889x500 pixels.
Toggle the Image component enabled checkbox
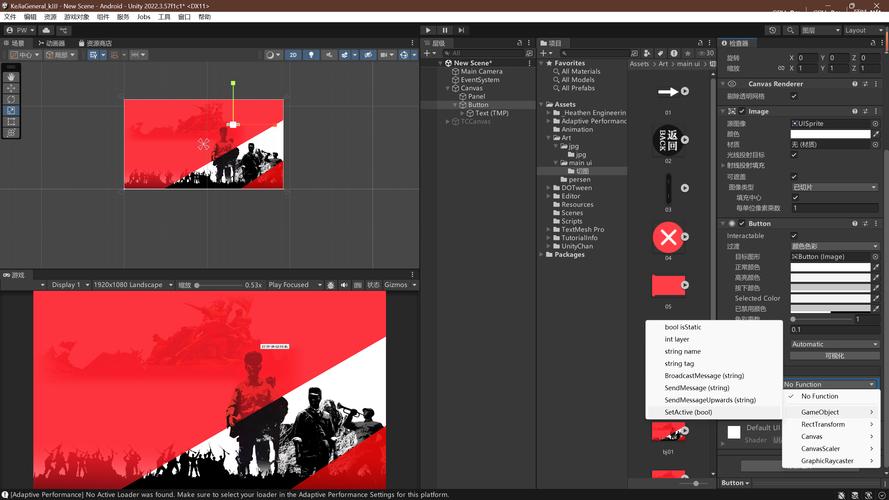742,112
